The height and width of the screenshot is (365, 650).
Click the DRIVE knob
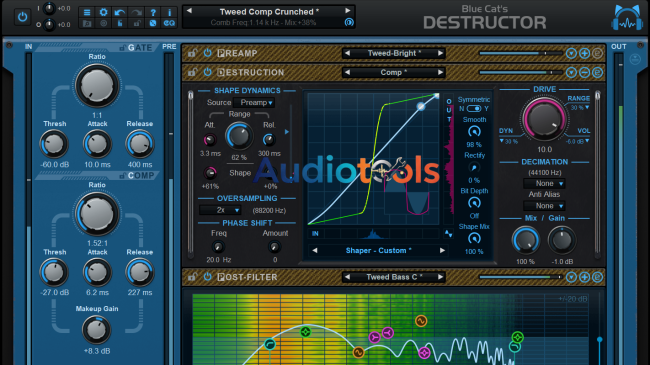click(x=544, y=119)
